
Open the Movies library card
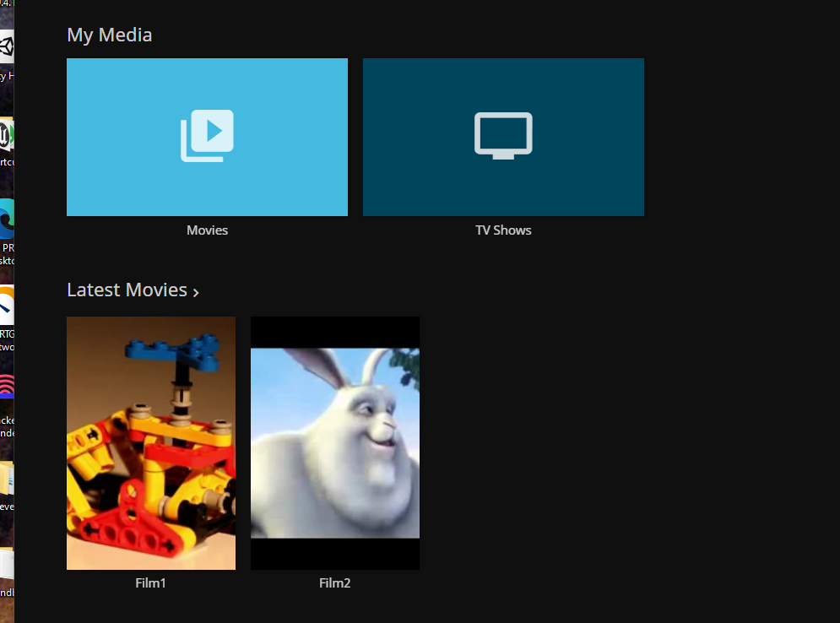[x=207, y=137]
